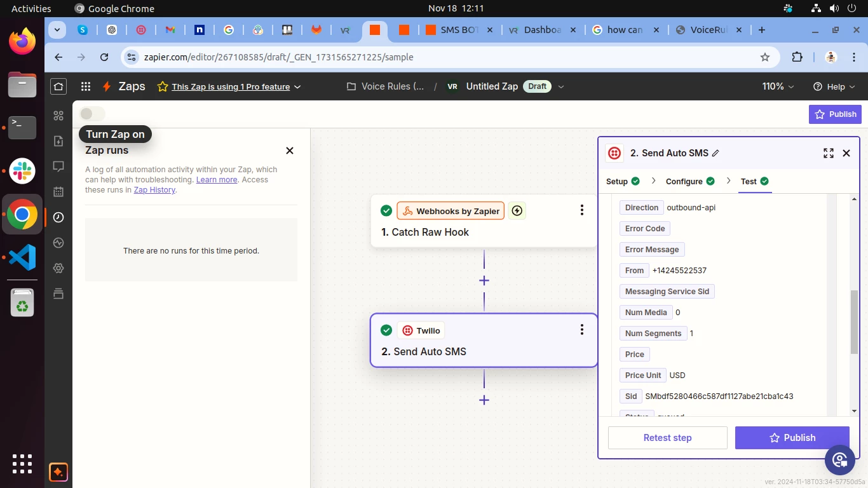Open the advanced settings gear icon
868x488 pixels.
coord(58,268)
